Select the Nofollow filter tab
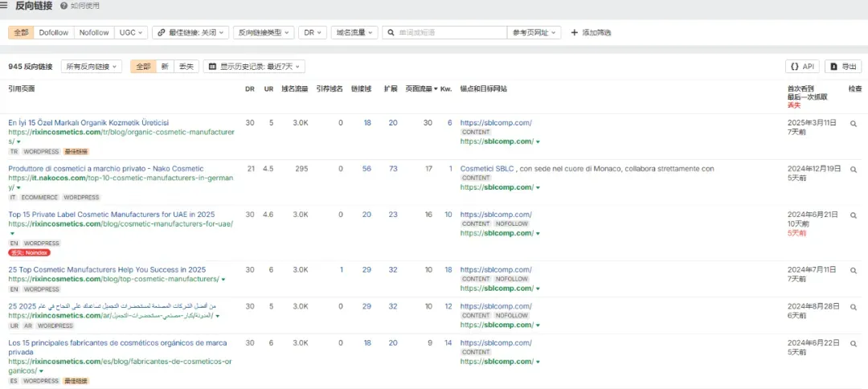 [94, 33]
